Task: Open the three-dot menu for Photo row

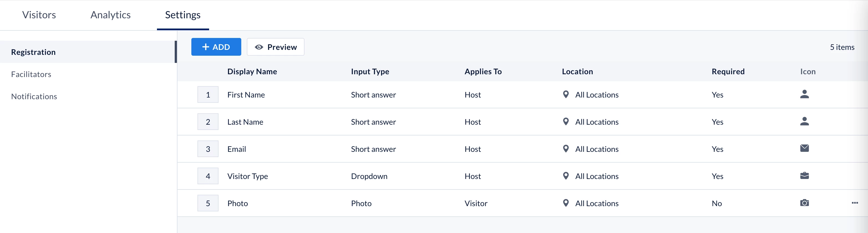Action: pos(854,203)
